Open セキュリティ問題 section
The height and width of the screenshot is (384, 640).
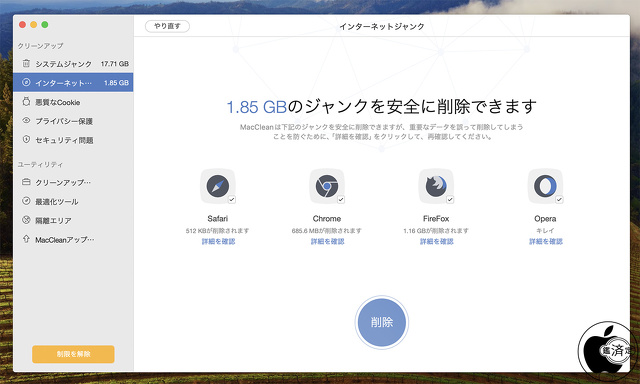click(73, 140)
